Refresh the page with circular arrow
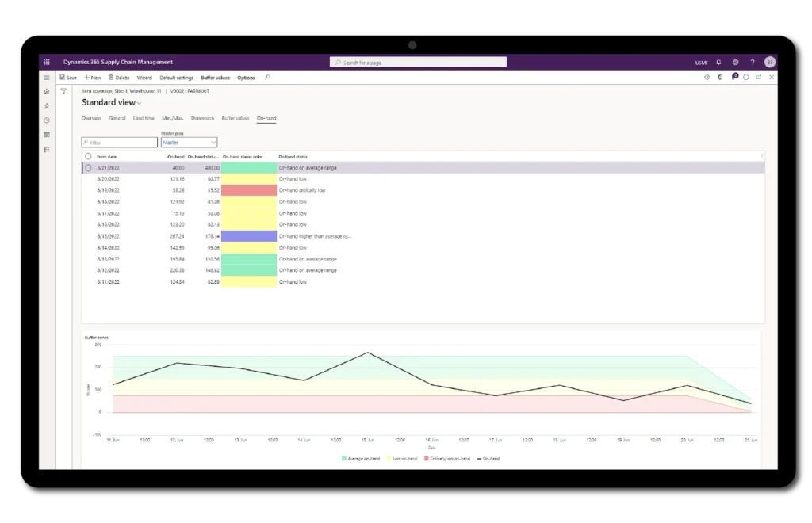 [745, 78]
